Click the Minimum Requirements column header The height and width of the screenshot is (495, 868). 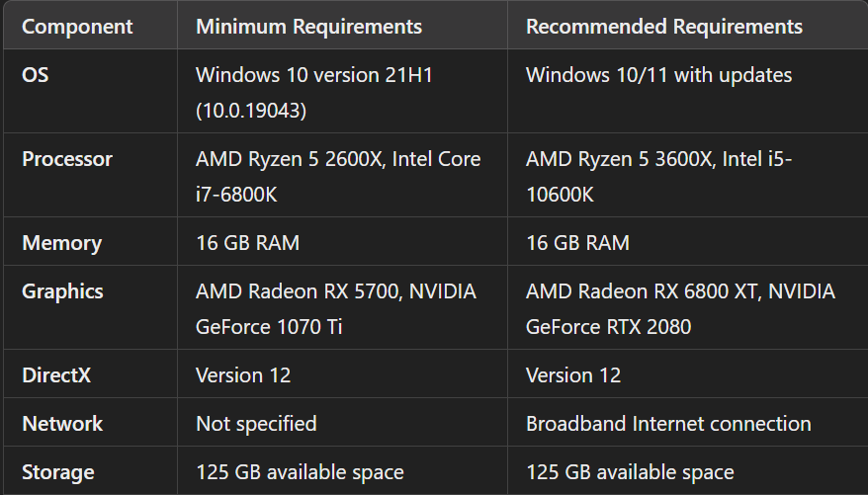coord(309,26)
